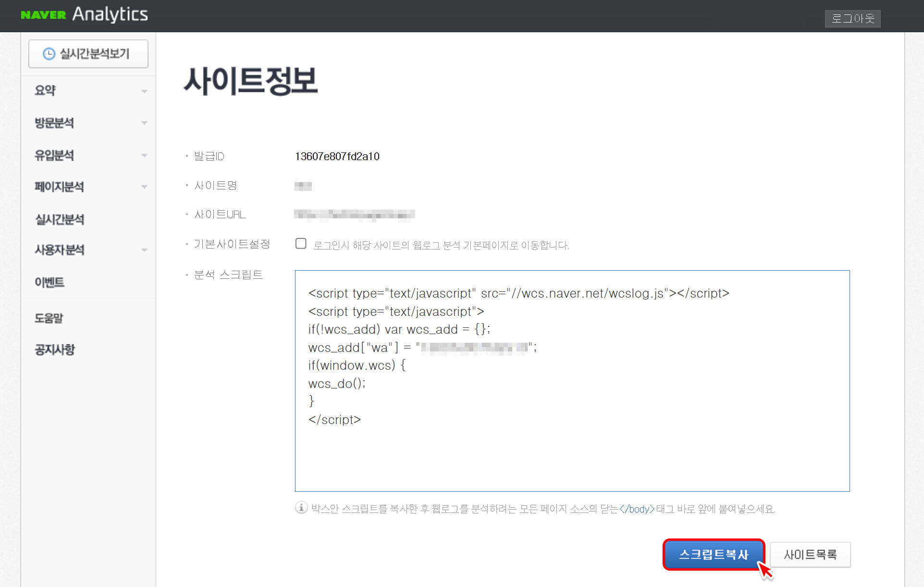The width and height of the screenshot is (924, 587).
Task: Click the info icon below the script box
Action: pyautogui.click(x=301, y=508)
